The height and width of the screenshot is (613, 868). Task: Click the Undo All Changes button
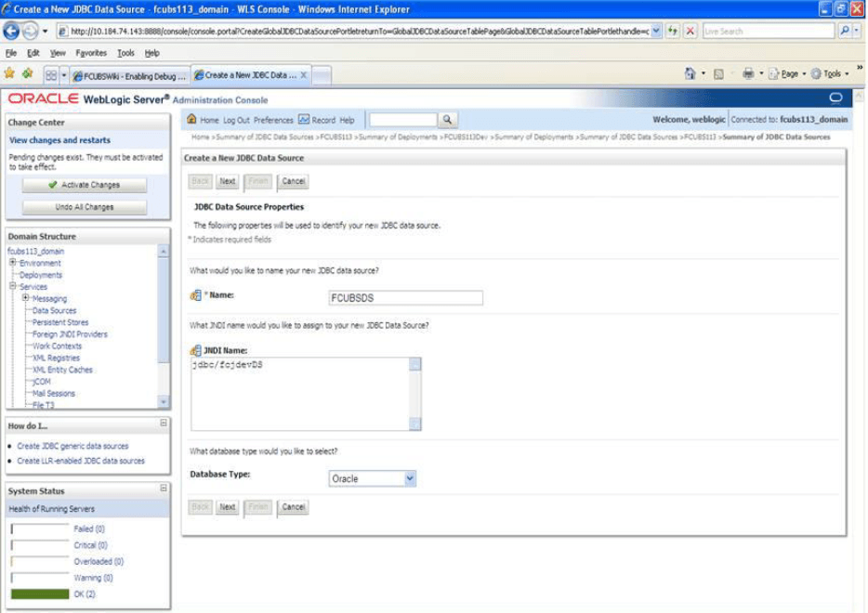coord(85,207)
